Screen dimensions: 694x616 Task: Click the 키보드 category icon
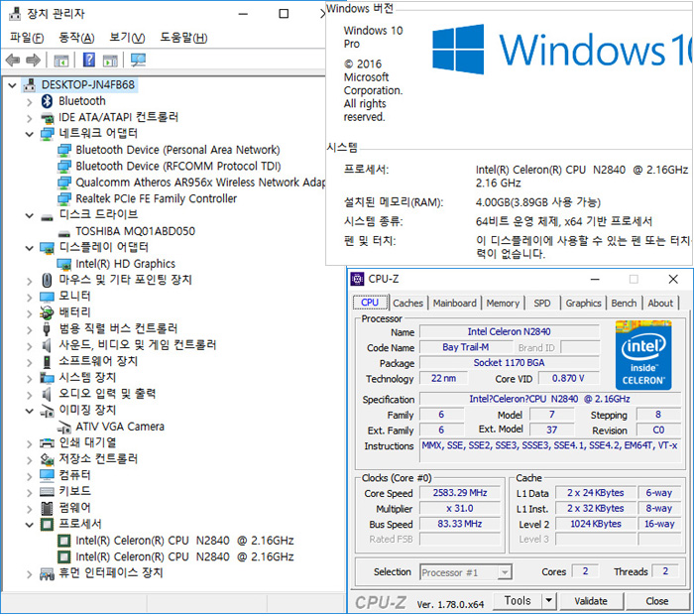point(47,492)
